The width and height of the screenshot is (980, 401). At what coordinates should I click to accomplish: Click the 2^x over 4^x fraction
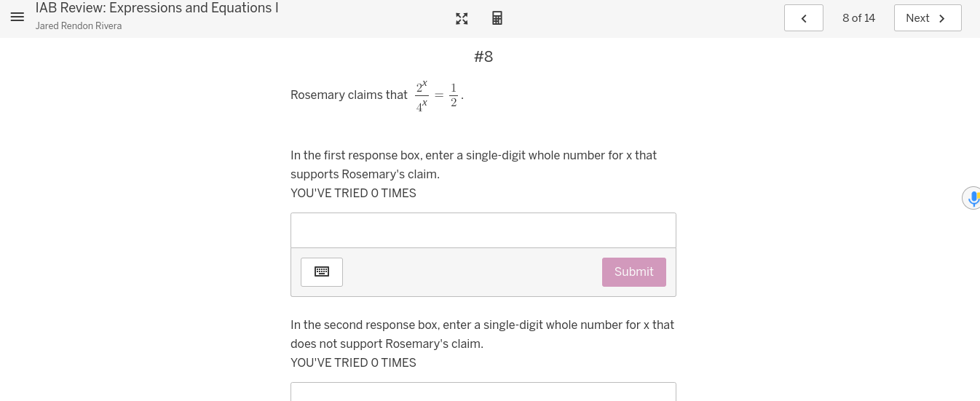pos(422,96)
